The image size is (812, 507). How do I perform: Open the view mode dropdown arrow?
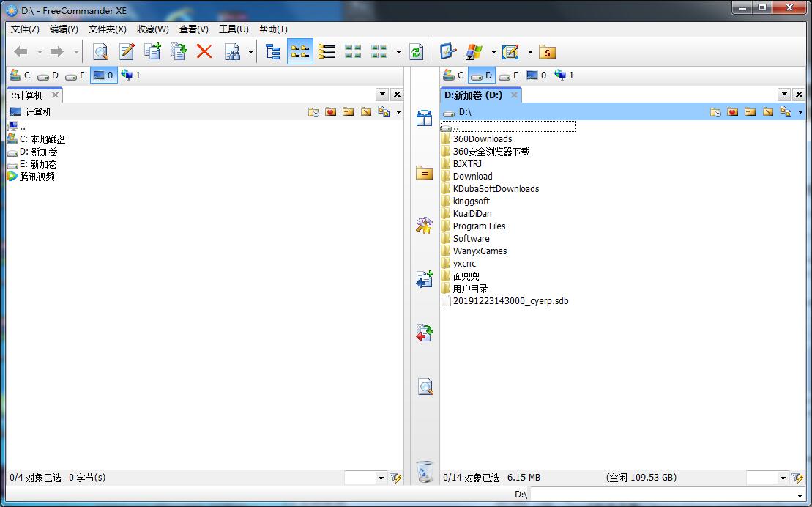coord(398,52)
